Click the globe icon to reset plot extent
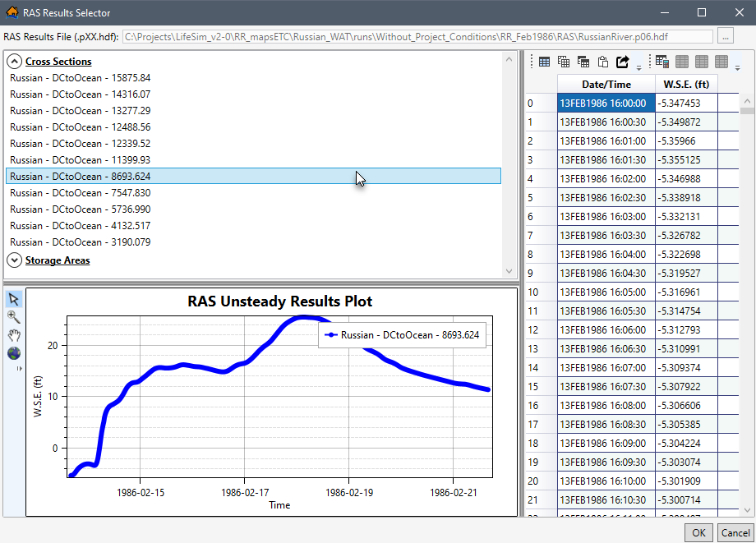756x543 pixels. coord(14,352)
